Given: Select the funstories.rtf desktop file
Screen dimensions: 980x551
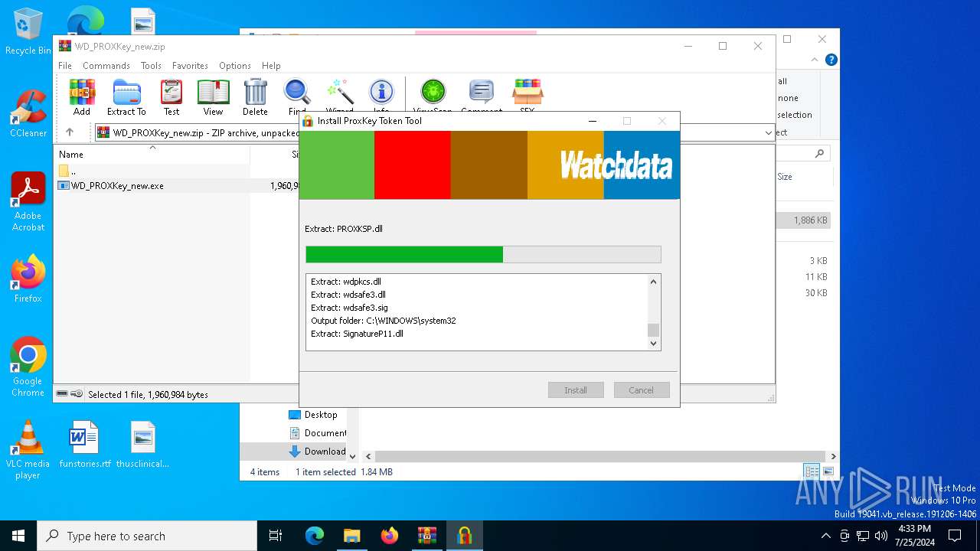Looking at the screenshot, I should 85,444.
